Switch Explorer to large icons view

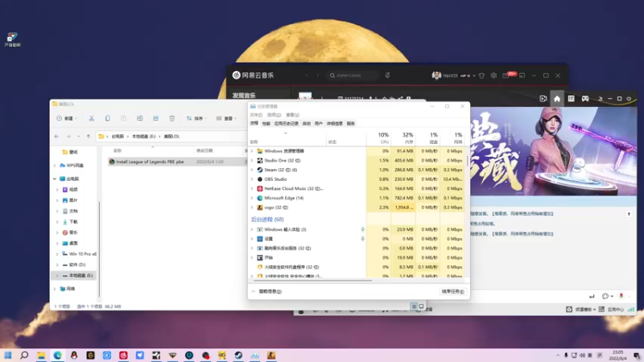421,306
